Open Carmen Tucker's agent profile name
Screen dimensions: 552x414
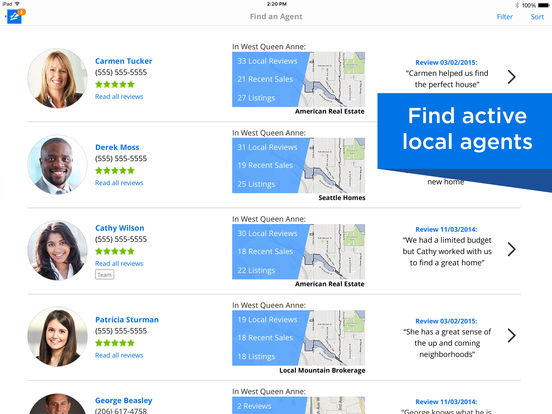[124, 61]
